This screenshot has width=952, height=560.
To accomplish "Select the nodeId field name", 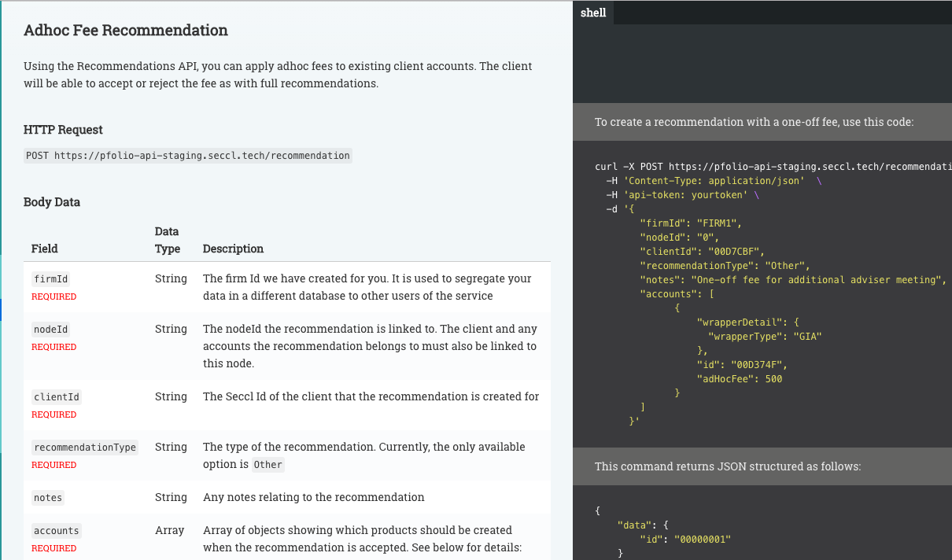I will click(51, 330).
